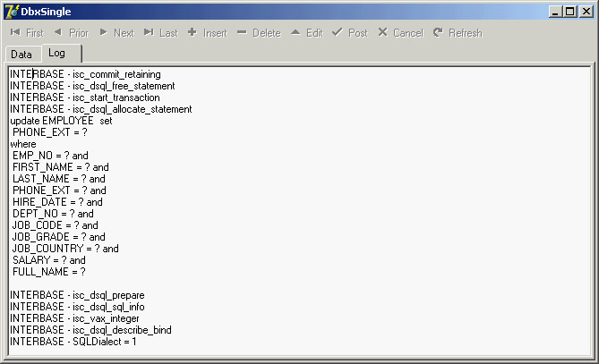
Task: Select the Log tab
Action: (57, 54)
